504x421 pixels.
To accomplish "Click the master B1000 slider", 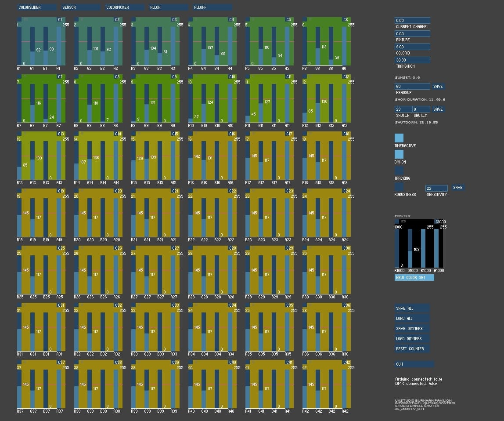I will point(423,248).
